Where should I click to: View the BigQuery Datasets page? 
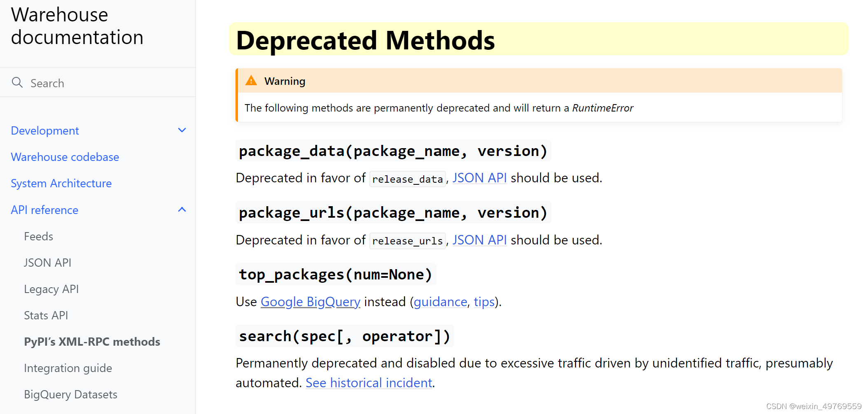(70, 394)
